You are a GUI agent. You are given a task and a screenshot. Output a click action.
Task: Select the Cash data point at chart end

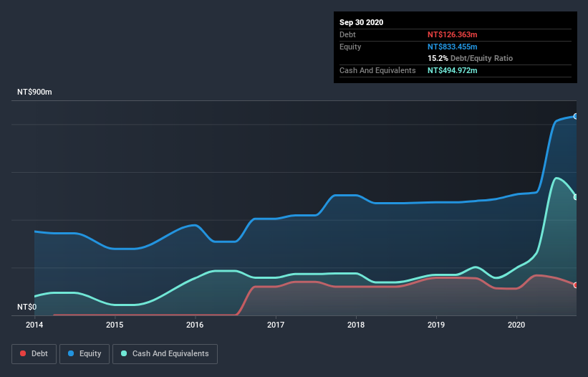click(576, 197)
